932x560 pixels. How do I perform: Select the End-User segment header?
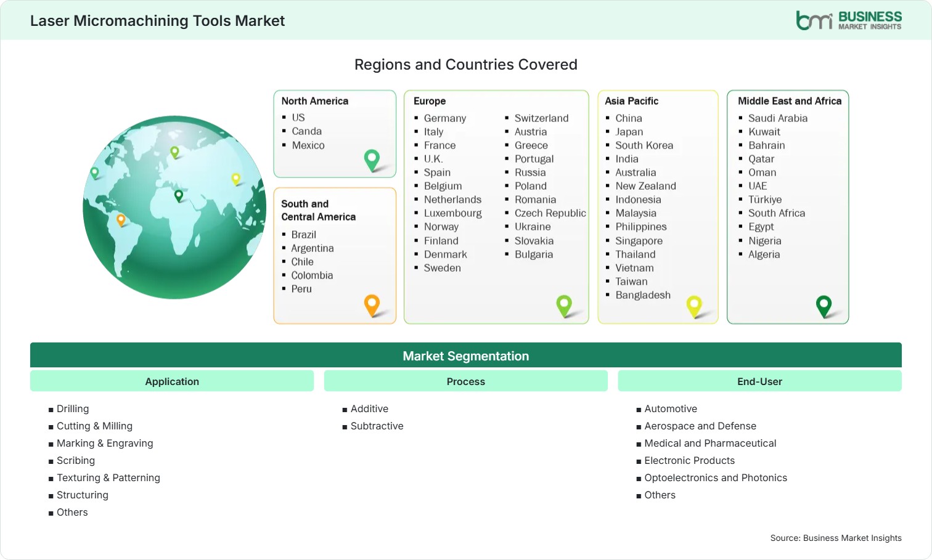click(x=759, y=381)
